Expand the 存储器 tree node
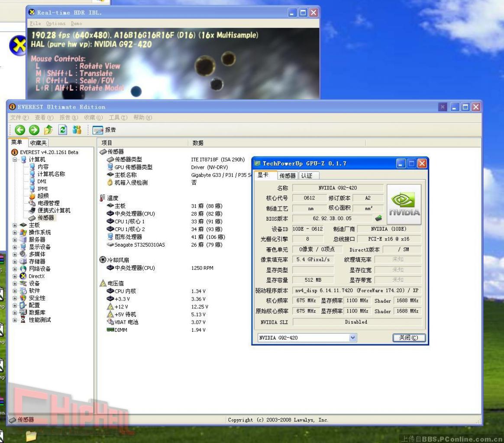The height and width of the screenshot is (443, 504). [15, 261]
